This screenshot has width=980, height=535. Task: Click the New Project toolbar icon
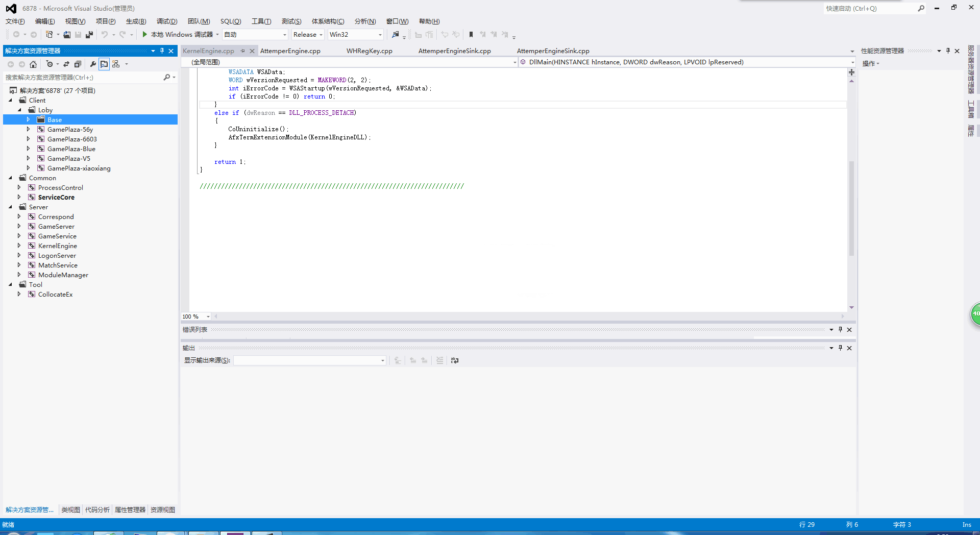[50, 35]
